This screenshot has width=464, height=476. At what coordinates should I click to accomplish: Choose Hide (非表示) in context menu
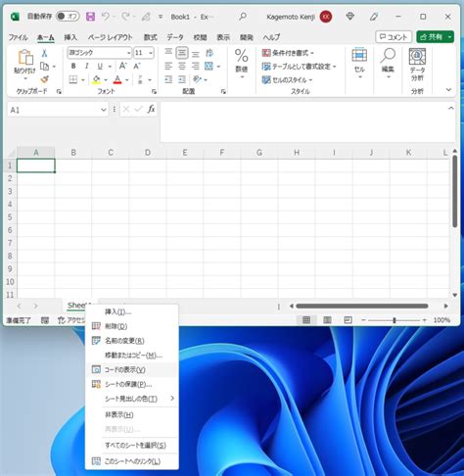click(132, 415)
